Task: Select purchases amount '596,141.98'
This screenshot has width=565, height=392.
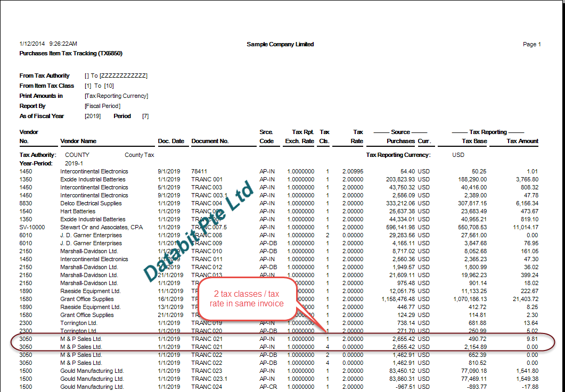Action: pos(400,227)
